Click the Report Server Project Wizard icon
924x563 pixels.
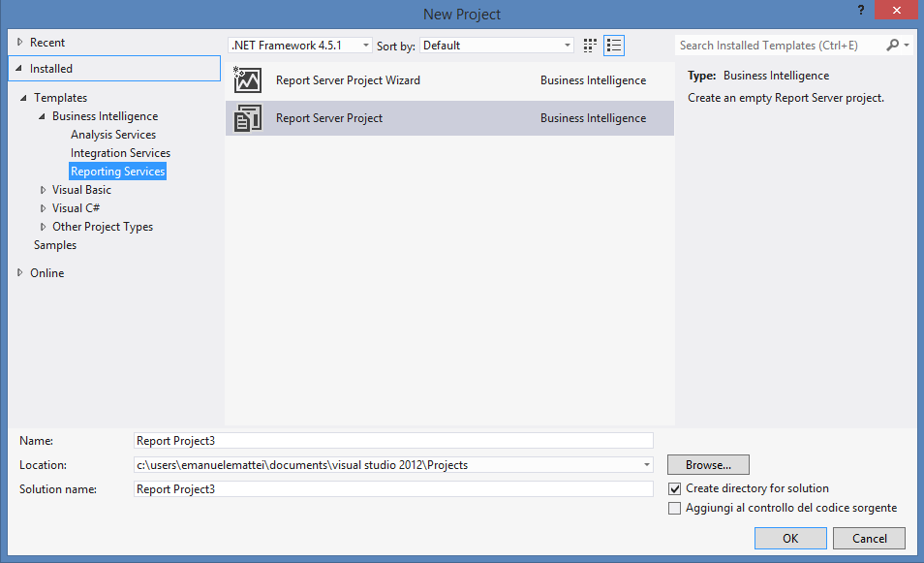click(x=248, y=80)
